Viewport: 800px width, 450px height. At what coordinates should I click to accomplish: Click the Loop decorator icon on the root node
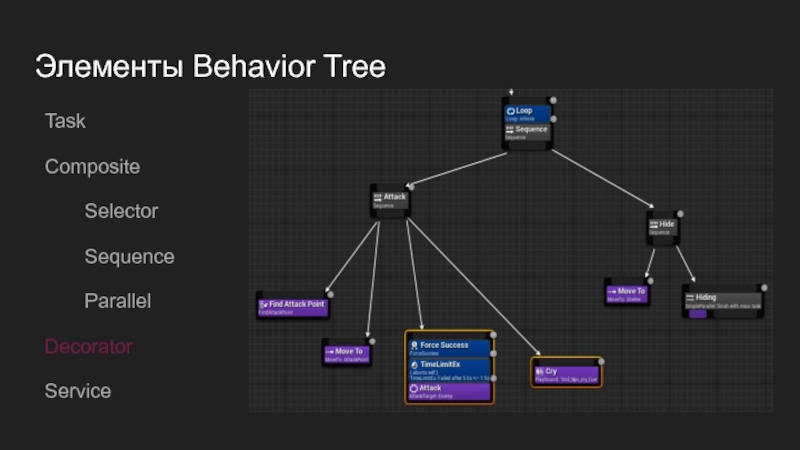(x=511, y=111)
